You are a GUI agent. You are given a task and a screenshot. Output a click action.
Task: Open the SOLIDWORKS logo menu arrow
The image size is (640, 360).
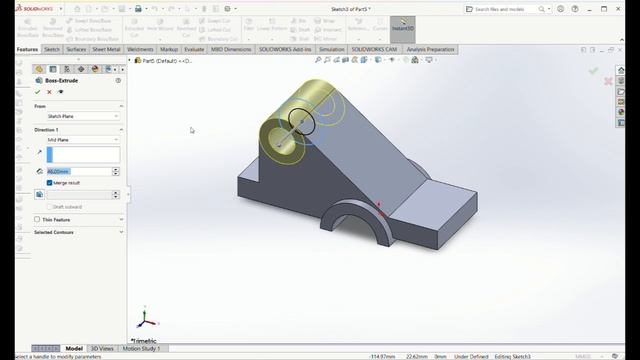click(61, 9)
